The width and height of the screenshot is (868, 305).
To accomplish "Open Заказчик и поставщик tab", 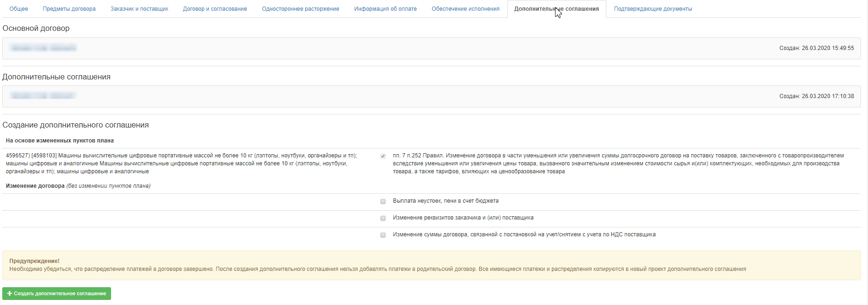I will pyautogui.click(x=139, y=9).
